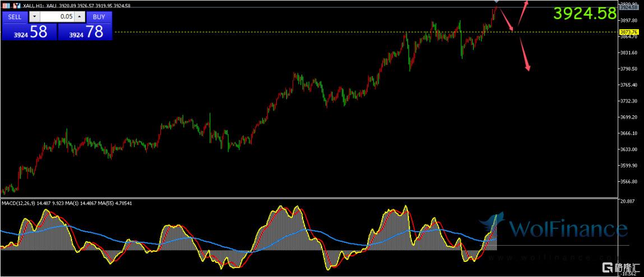This screenshot has width=644, height=277.
Task: Click the grid table icon at top-left
Action: click(x=6, y=6)
